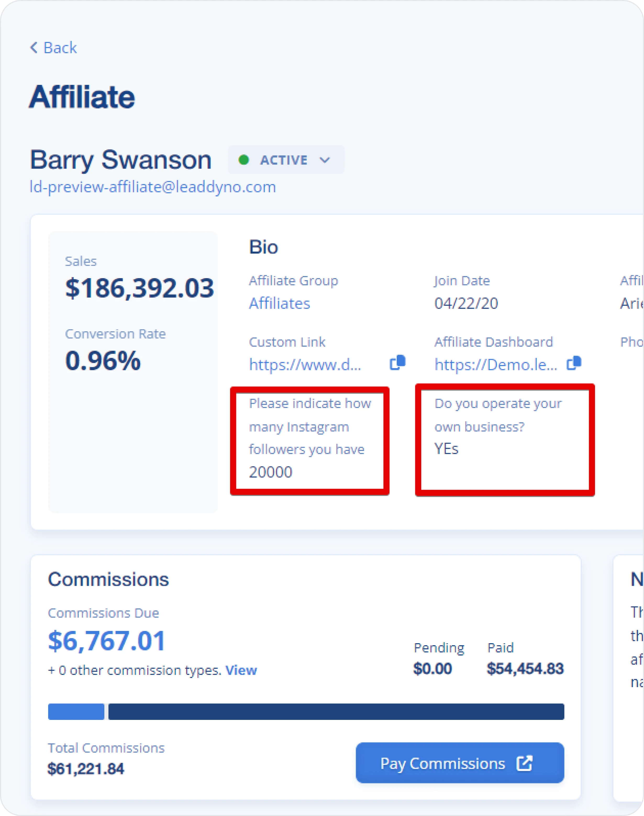644x816 pixels.
Task: Select the Instagram followers value 20000
Action: coord(270,472)
